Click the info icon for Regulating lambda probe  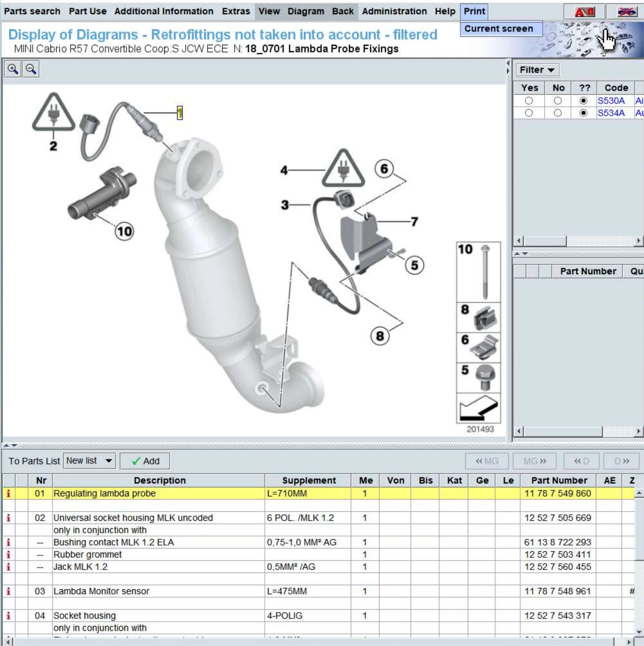[9, 493]
